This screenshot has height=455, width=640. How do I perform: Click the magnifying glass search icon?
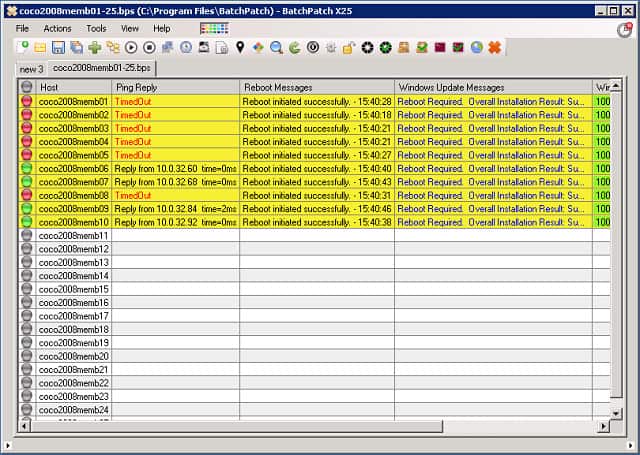tap(276, 48)
